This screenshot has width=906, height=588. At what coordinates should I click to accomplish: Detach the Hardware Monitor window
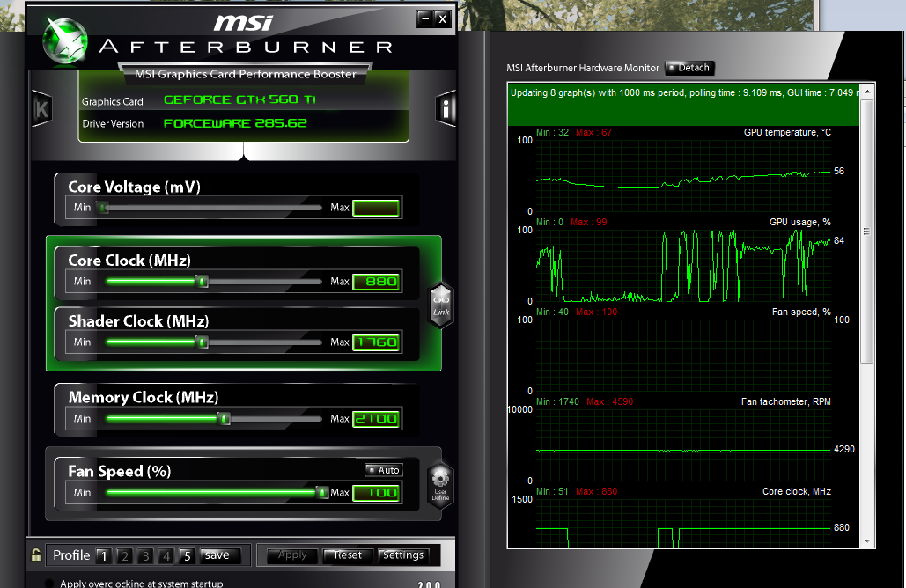pyautogui.click(x=690, y=68)
